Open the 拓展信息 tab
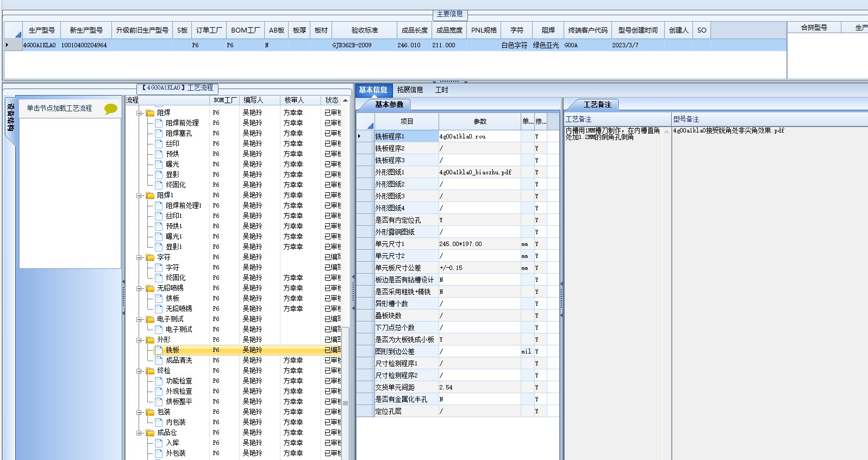868x460 pixels. tap(410, 90)
